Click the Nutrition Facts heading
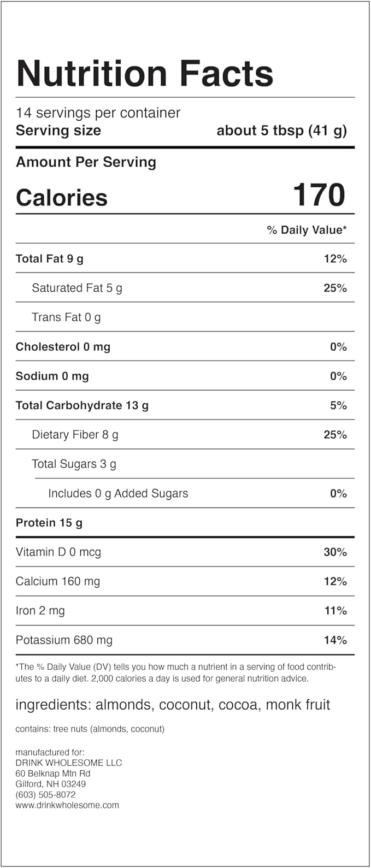Image resolution: width=371 pixels, height=868 pixels. coord(145,74)
